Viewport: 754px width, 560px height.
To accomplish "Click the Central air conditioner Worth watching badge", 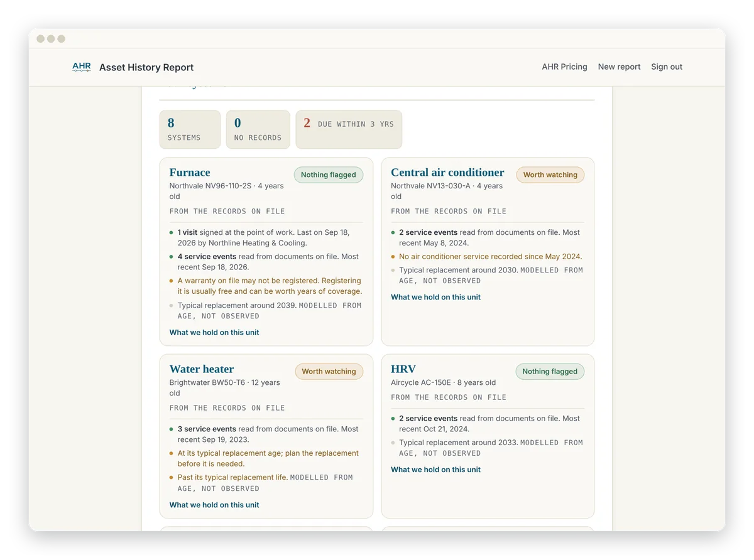I will [x=550, y=175].
